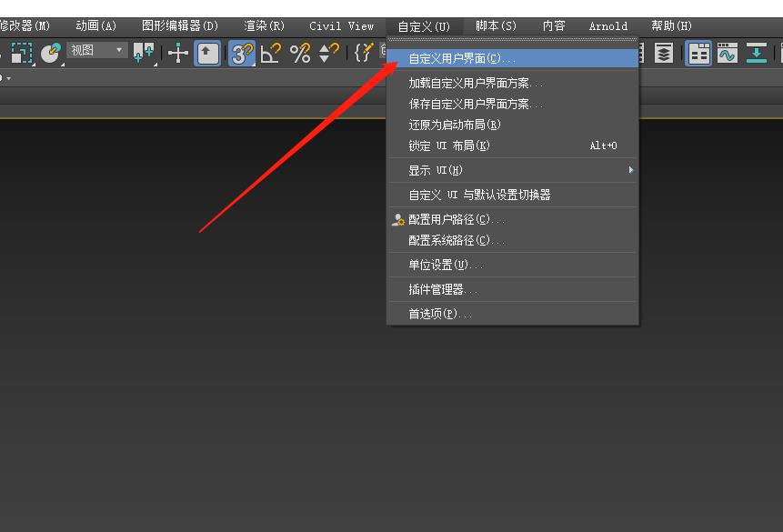This screenshot has width=783, height=532.
Task: Open 插件管理器...
Action: (x=513, y=289)
